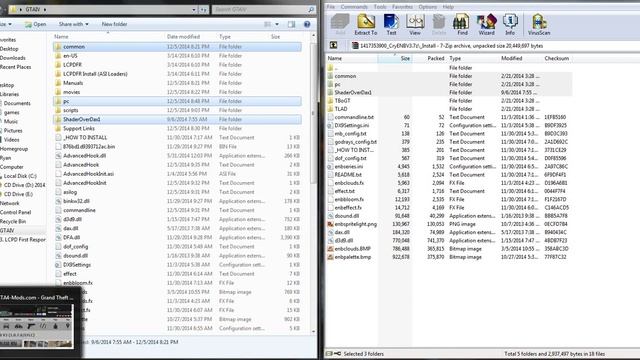Select the ShaderOverDas1 folder in Explorer
Screen dimensions: 640x360
coord(177,119)
